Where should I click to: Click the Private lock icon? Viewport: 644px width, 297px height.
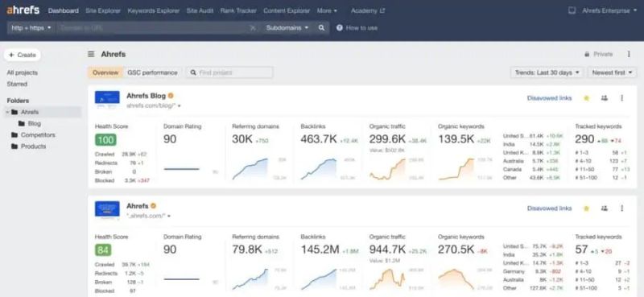(587, 54)
